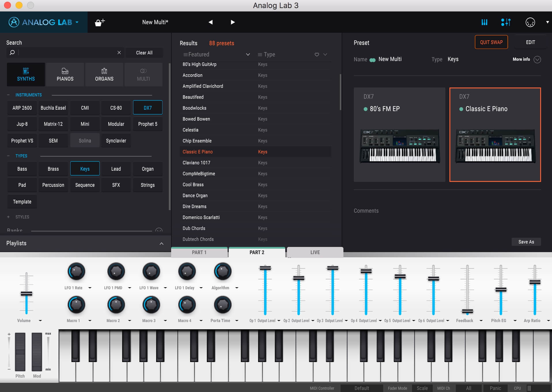Click the EDIT button

pos(530,42)
